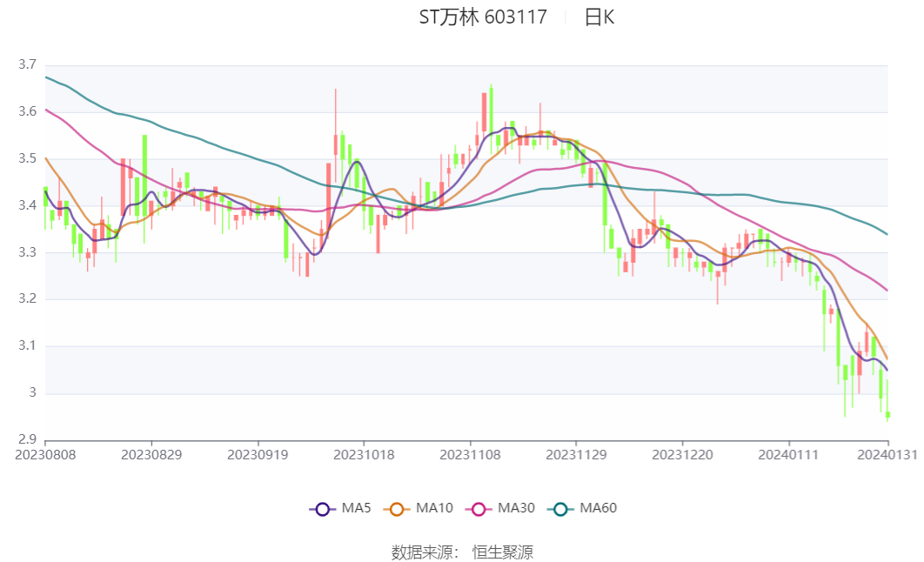Image resolution: width=924 pixels, height=562 pixels.
Task: Click the 20231018 date axis label
Action: tap(364, 455)
